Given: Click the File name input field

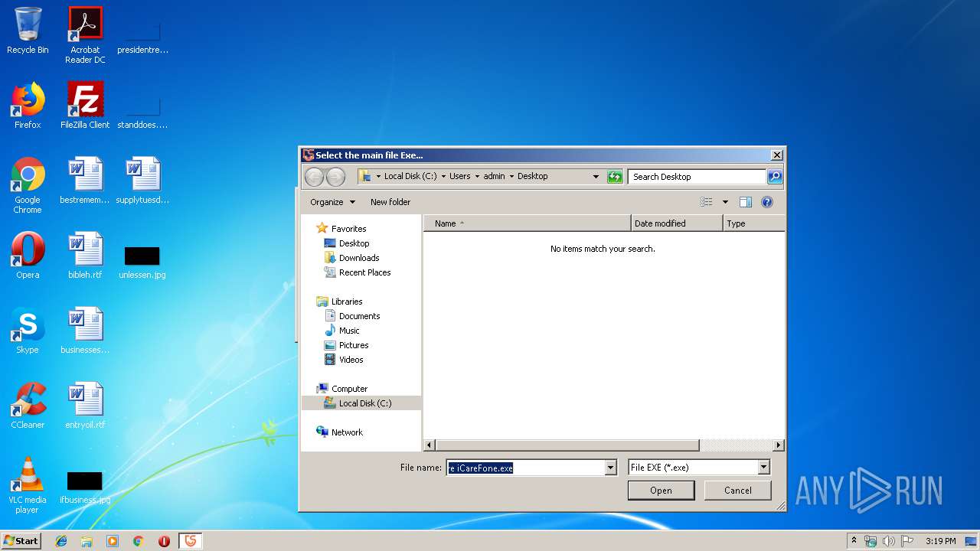Looking at the screenshot, I should [525, 468].
